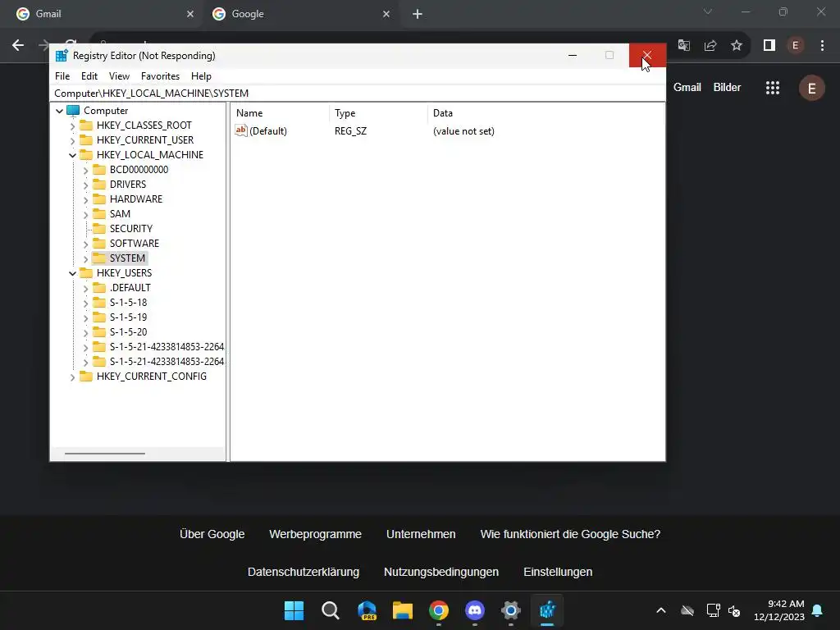Click the Registry Editor title bar icon

[62, 55]
